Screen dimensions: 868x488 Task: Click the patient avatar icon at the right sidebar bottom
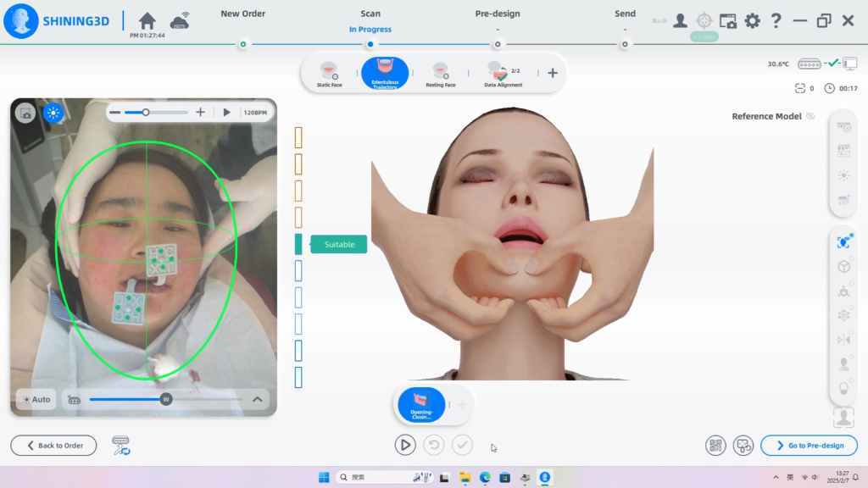(843, 414)
